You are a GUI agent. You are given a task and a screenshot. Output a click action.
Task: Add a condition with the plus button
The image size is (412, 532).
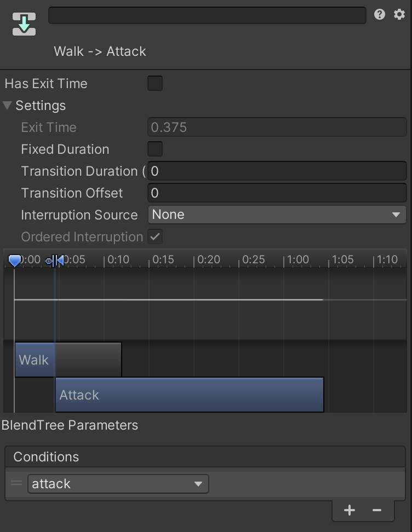pyautogui.click(x=349, y=510)
